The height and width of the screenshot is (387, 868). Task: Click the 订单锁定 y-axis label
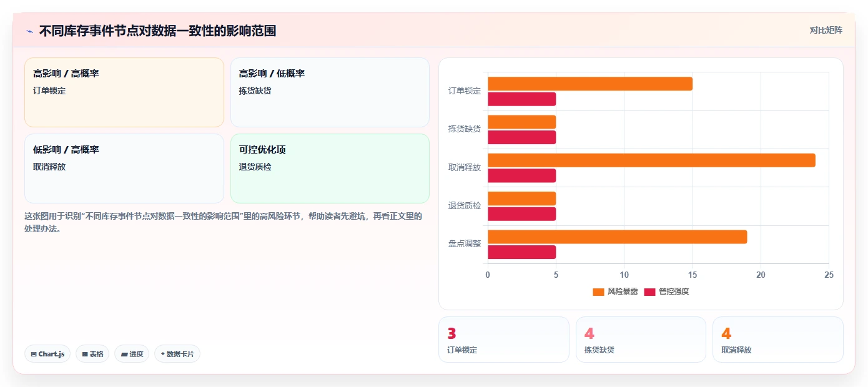(465, 91)
